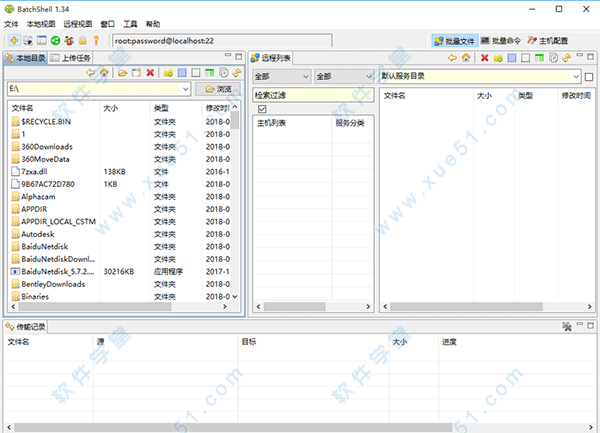Image resolution: width=600 pixels, height=433 pixels.
Task: Click clear records icon in transfer panel
Action: pyautogui.click(x=567, y=326)
